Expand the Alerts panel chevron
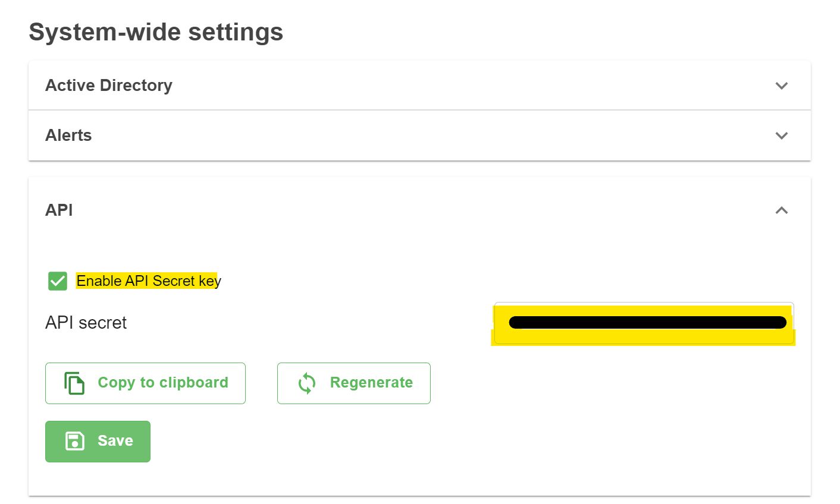The image size is (840, 504). click(x=782, y=136)
